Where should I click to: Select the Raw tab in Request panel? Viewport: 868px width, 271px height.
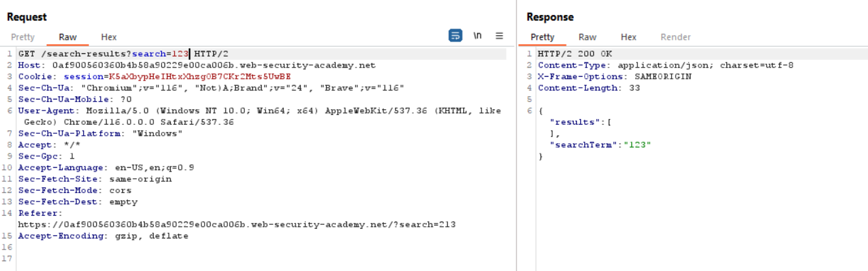[x=68, y=37]
